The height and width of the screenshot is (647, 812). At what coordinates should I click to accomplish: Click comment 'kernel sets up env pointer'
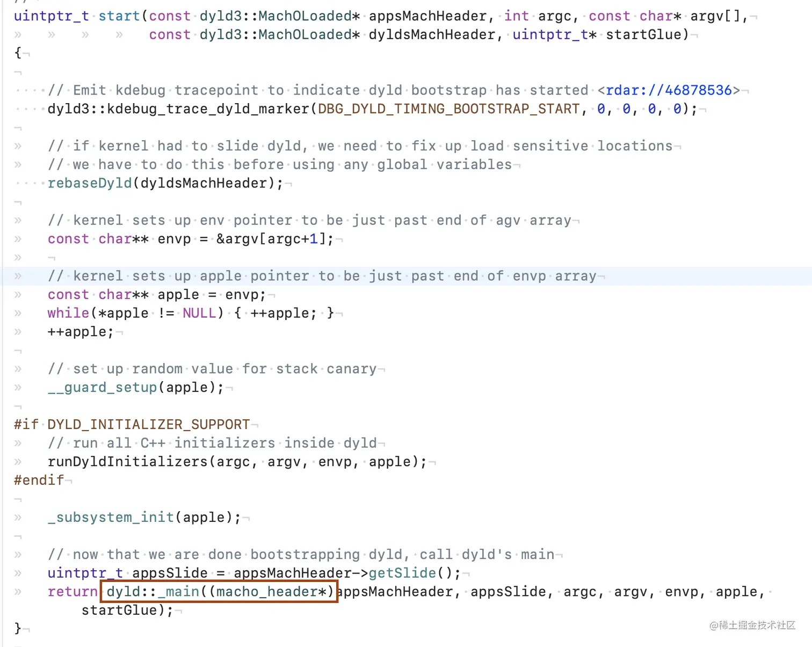309,220
